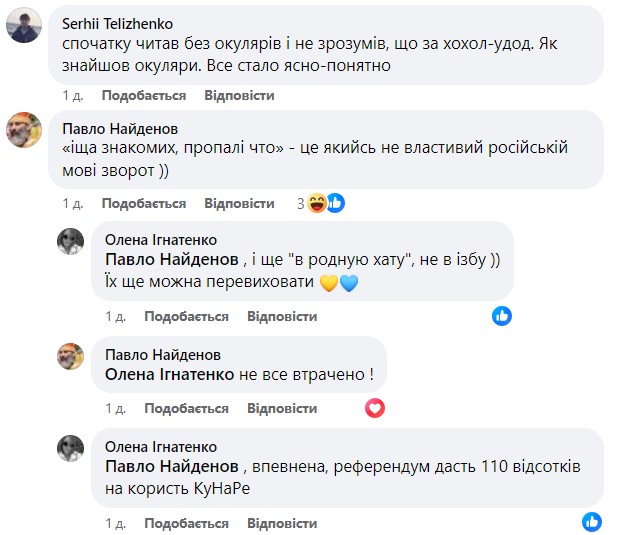View like reaction on the referendum reply
This screenshot has height=535, width=640.
coord(592,522)
